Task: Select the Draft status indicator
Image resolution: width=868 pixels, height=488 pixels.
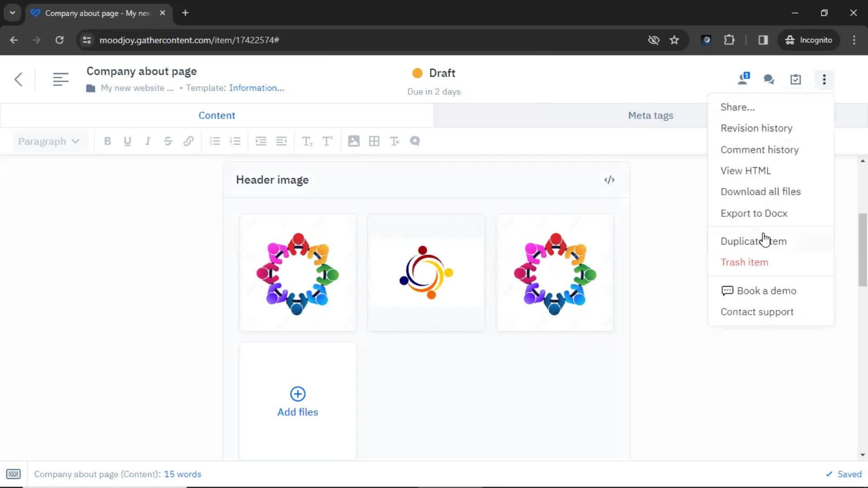Action: 434,73
